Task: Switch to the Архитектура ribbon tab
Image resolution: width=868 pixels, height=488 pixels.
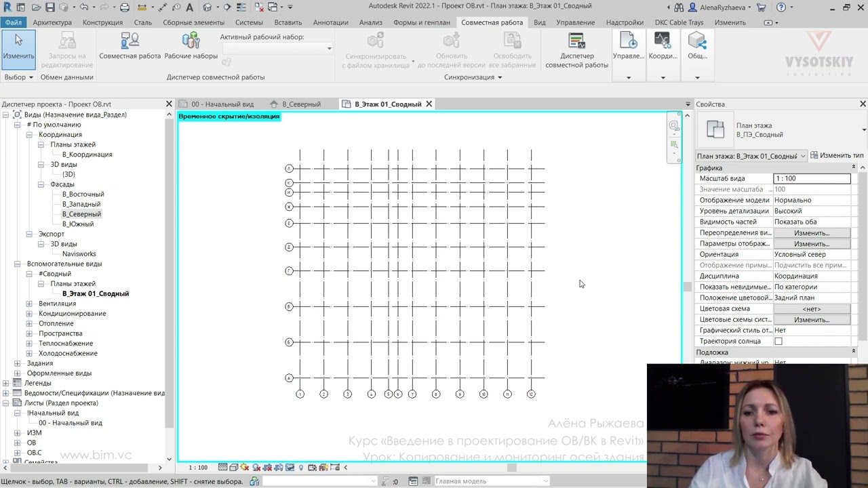Action: coord(52,22)
